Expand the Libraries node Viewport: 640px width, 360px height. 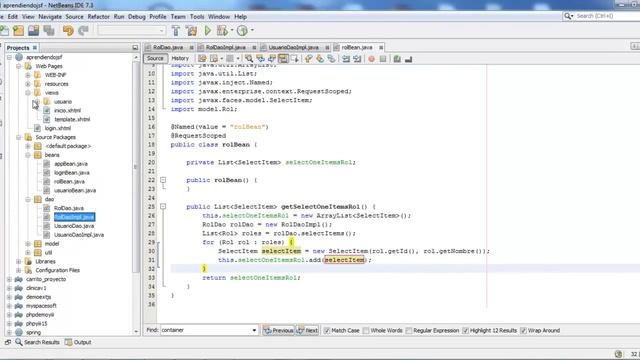(x=18, y=261)
